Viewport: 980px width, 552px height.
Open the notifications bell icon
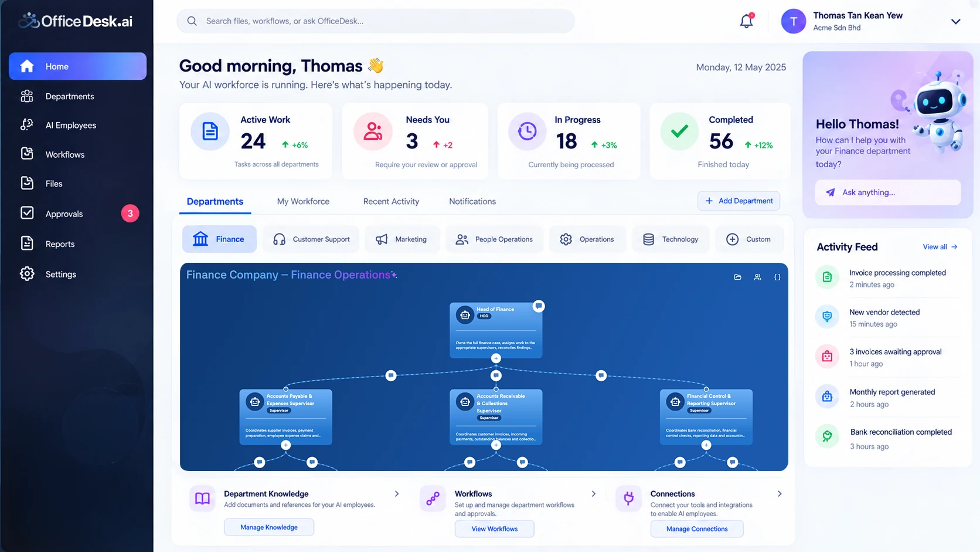point(746,21)
